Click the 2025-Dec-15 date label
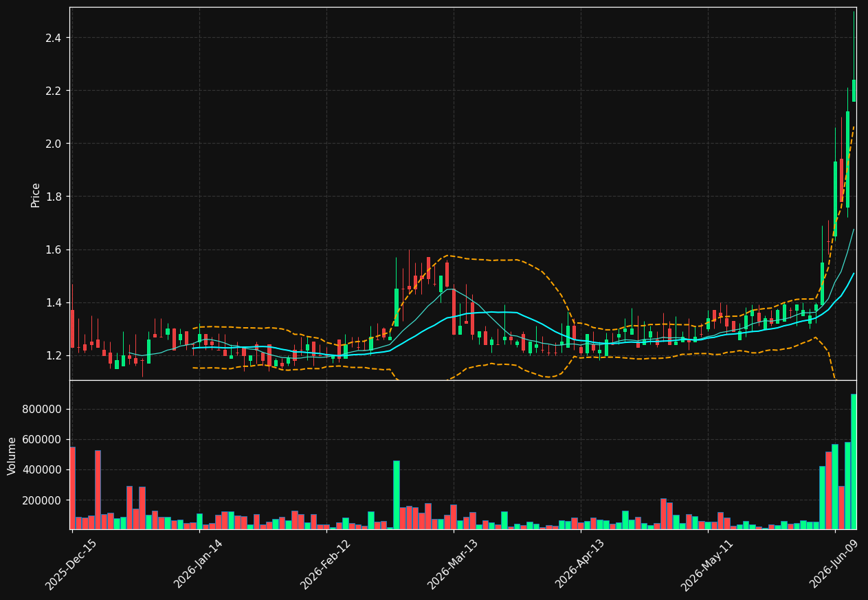868x600 pixels. coord(71,564)
